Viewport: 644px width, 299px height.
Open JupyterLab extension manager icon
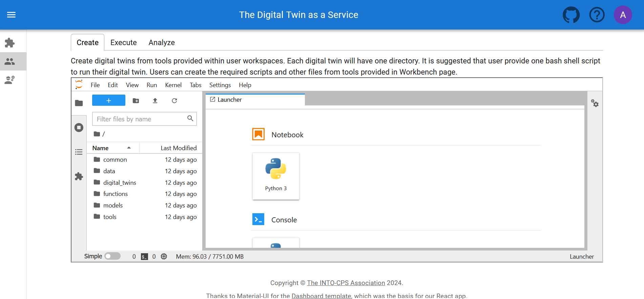pos(79,176)
